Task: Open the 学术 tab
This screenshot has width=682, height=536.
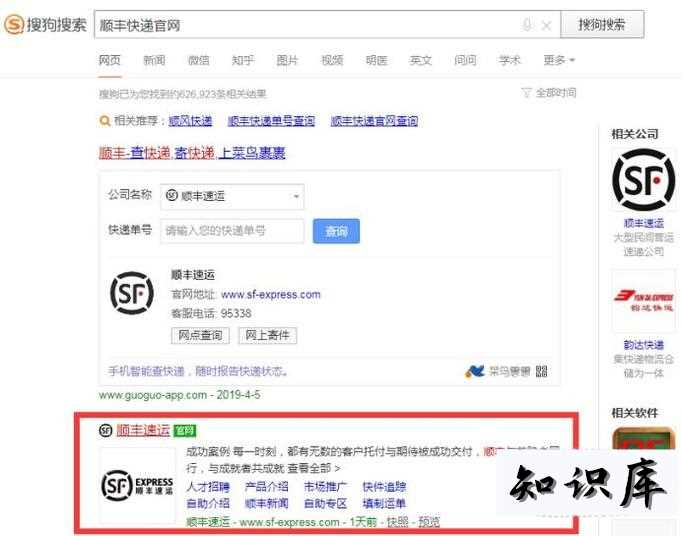Action: pyautogui.click(x=509, y=60)
